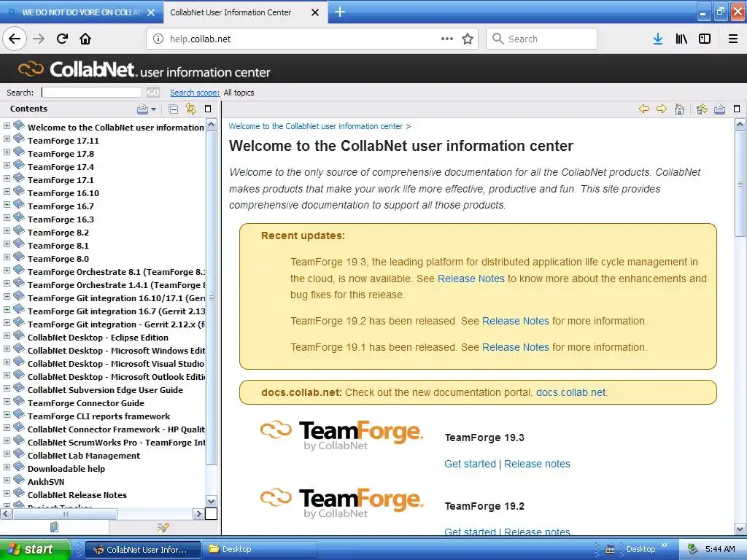The width and height of the screenshot is (747, 560).
Task: Open Release Notes link for TeamForge 19.1 update
Action: (516, 347)
